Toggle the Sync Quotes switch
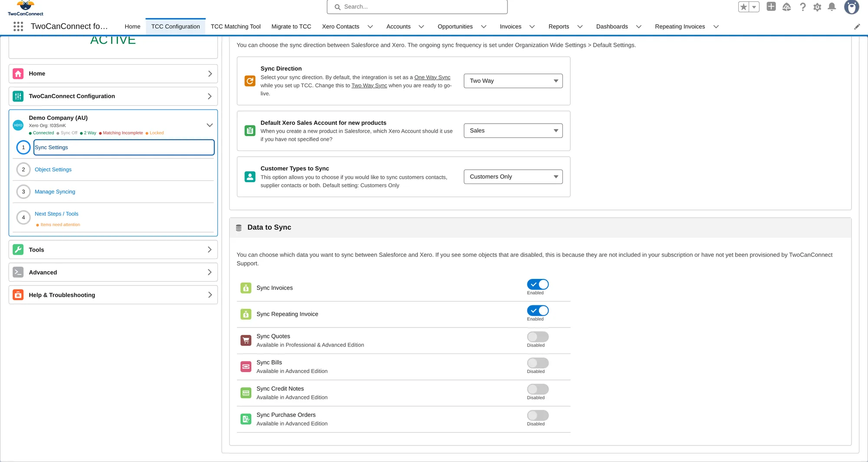Image resolution: width=868 pixels, height=462 pixels. pos(538,337)
